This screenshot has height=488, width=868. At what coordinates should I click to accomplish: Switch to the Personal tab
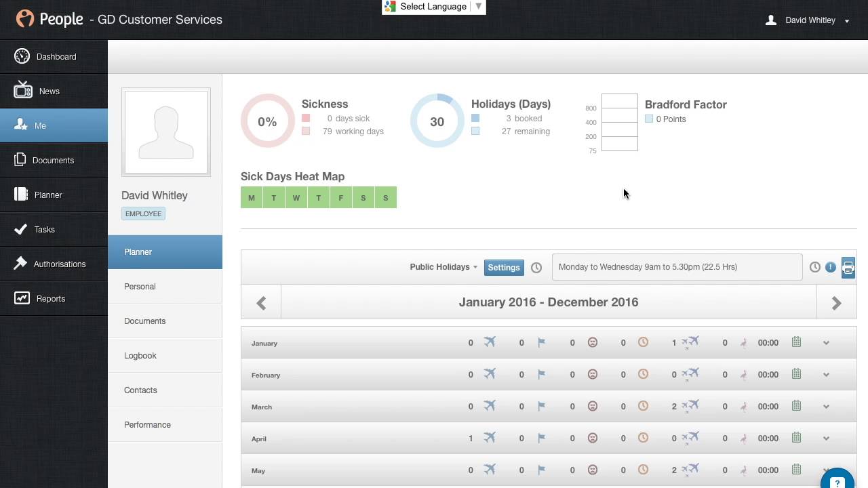(x=165, y=286)
